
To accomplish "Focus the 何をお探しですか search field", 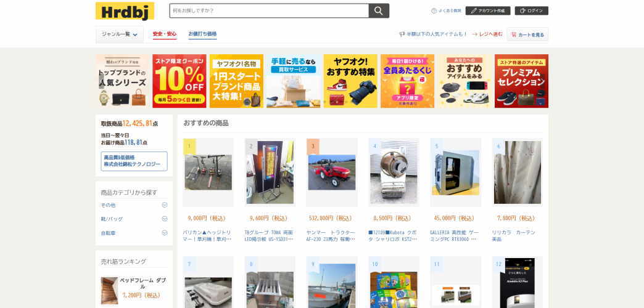I will (x=269, y=10).
